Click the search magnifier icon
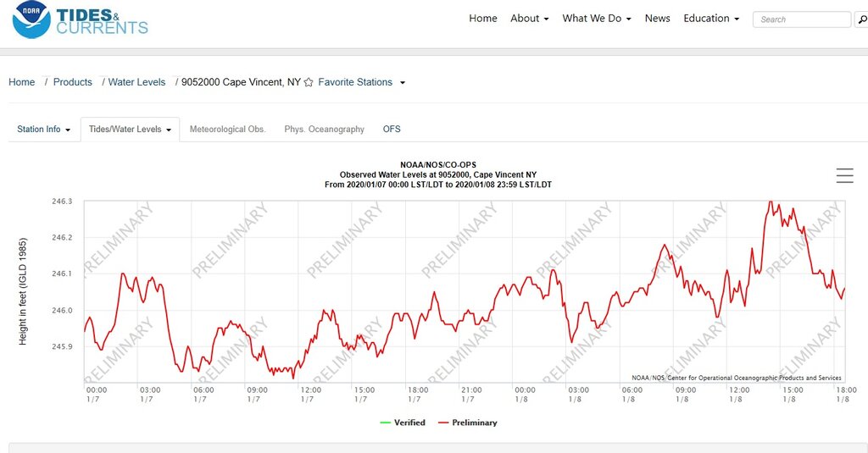 click(861, 19)
